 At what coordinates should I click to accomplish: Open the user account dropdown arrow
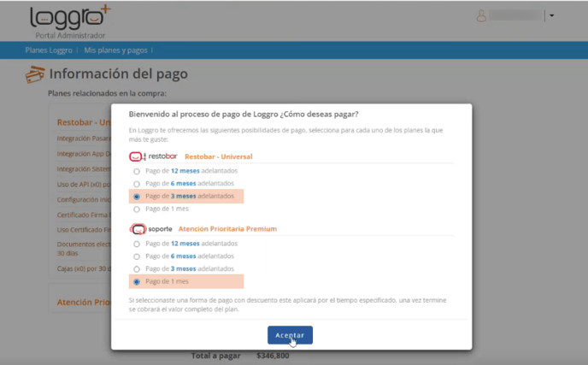(551, 15)
